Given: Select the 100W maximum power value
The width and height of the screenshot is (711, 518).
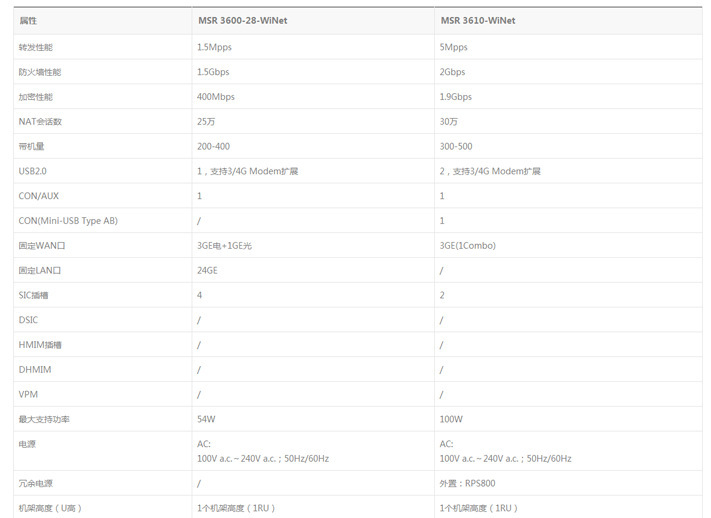Looking at the screenshot, I should tap(451, 419).
